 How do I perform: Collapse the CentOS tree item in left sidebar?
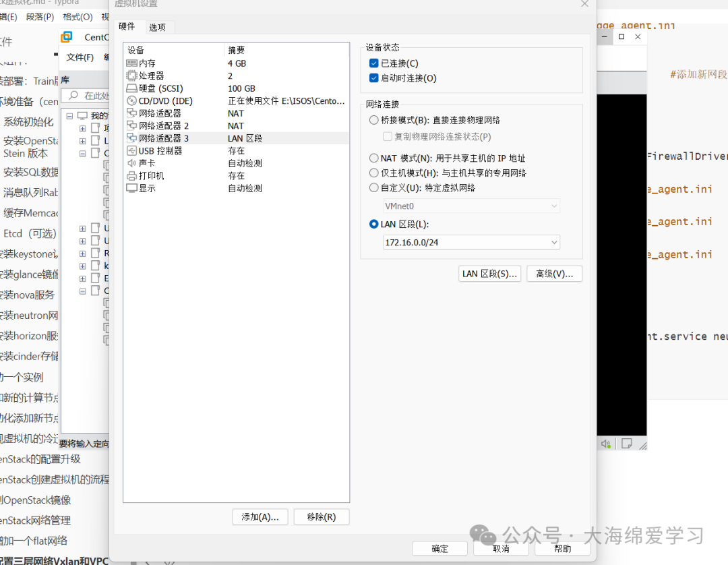click(x=82, y=154)
